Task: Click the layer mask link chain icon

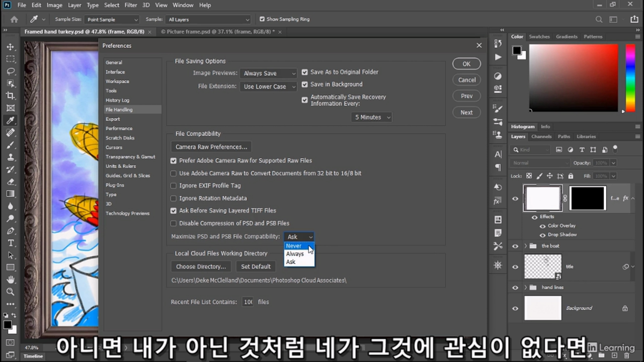Action: [x=565, y=198]
